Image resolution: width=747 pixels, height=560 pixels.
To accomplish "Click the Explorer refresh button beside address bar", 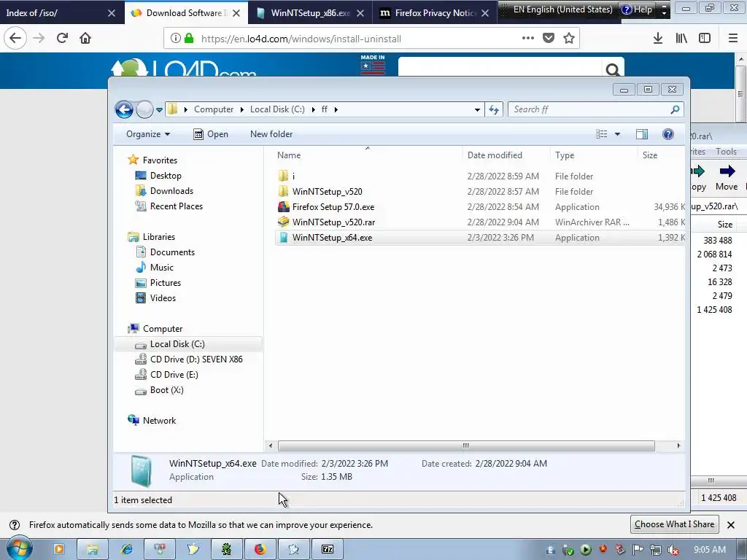I will click(494, 109).
